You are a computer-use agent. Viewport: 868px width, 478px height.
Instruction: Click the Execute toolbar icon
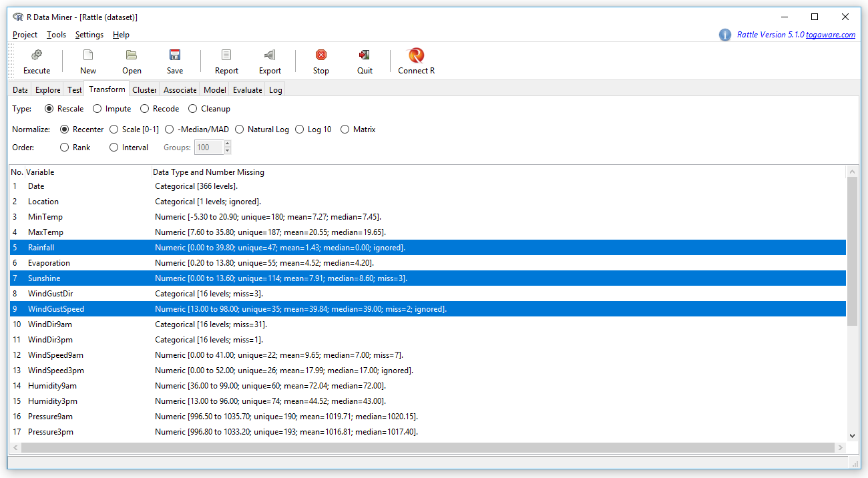(36, 61)
